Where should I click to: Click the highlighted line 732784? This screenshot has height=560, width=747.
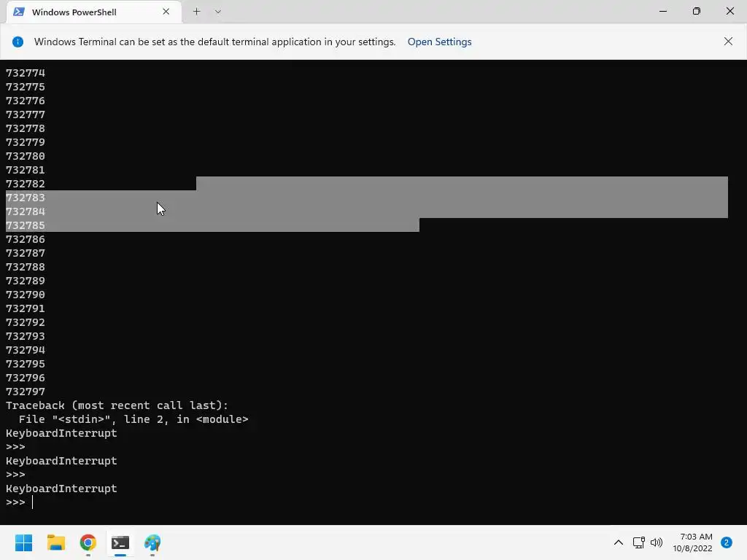point(26,211)
